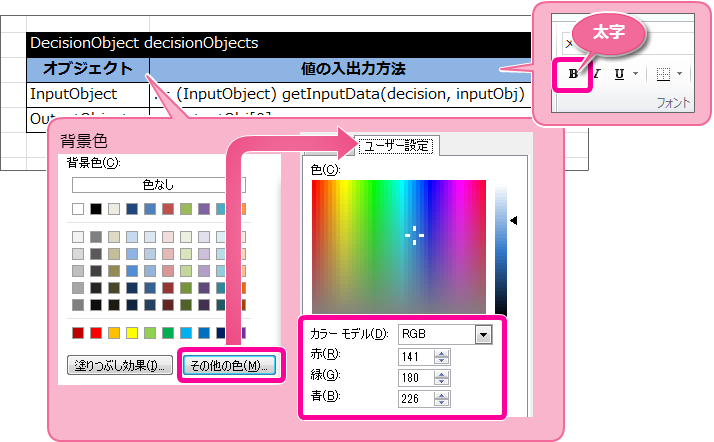Viewport: 714px width, 442px height.
Task: Select dark red swatch in standard colors row
Action: pos(78,333)
